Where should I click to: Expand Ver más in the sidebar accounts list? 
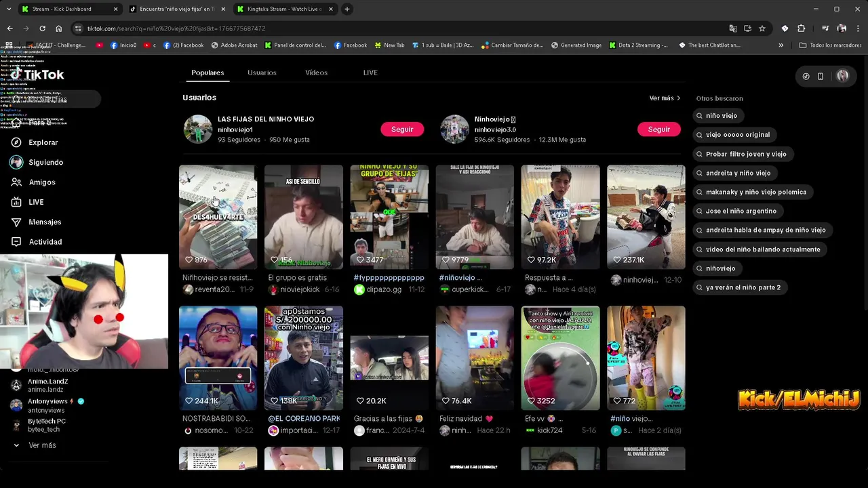(x=35, y=445)
